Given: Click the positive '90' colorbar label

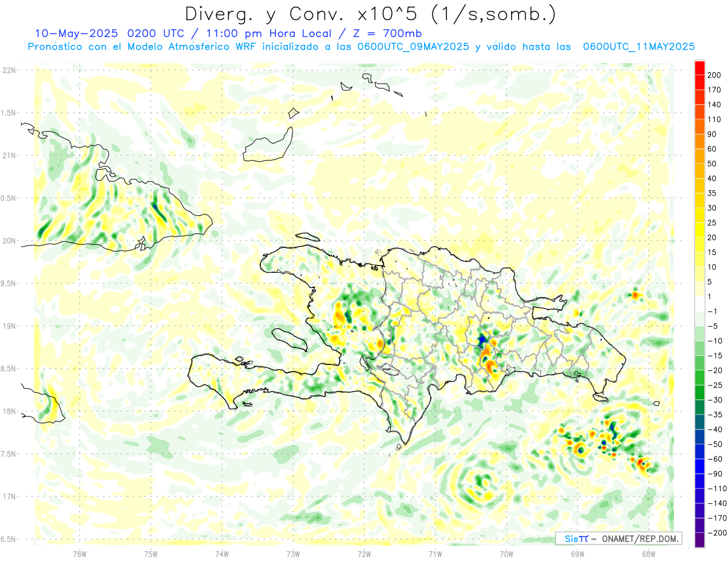Looking at the screenshot, I should [x=712, y=134].
